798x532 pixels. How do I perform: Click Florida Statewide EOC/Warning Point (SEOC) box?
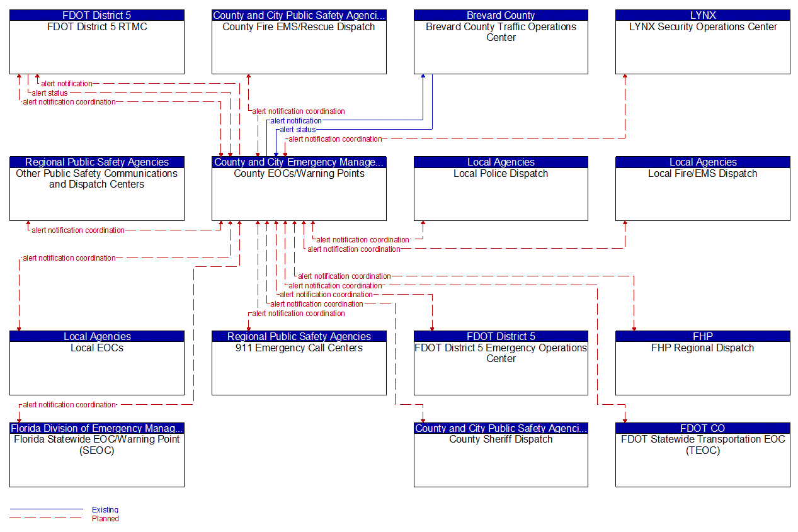97,455
